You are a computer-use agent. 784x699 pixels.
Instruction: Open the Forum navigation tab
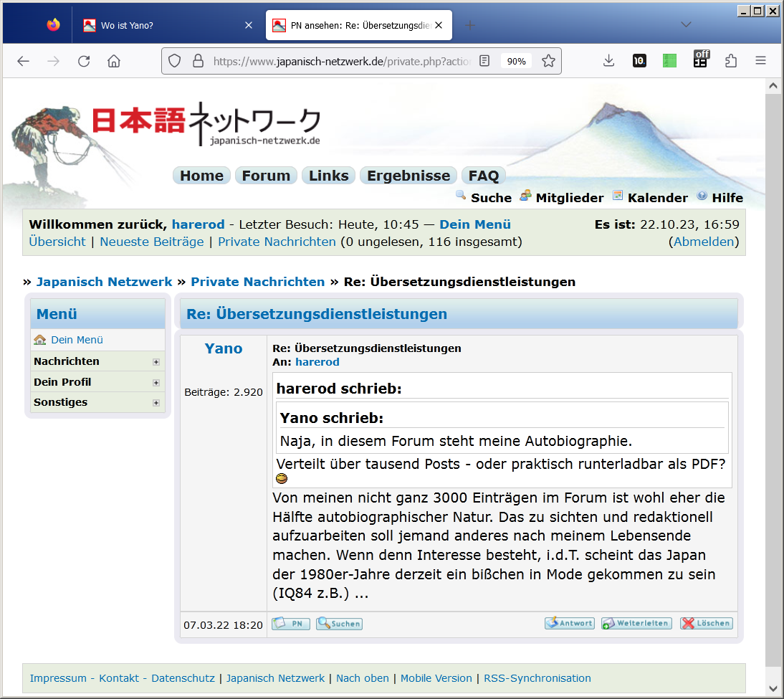click(x=266, y=176)
